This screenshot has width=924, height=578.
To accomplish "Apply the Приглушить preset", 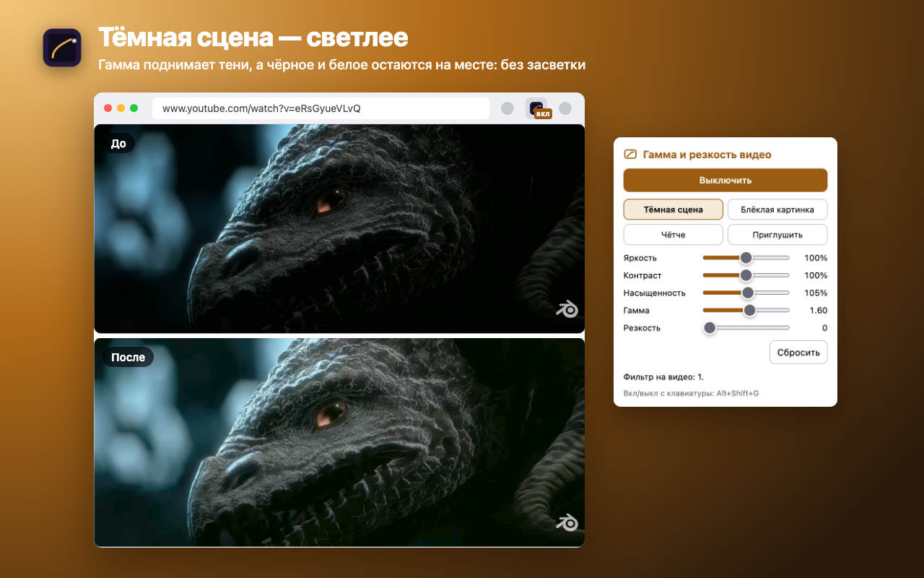I will tap(777, 235).
